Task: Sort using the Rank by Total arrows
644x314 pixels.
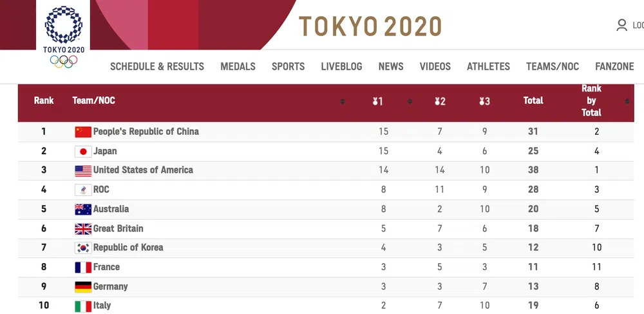Action: pos(627,101)
